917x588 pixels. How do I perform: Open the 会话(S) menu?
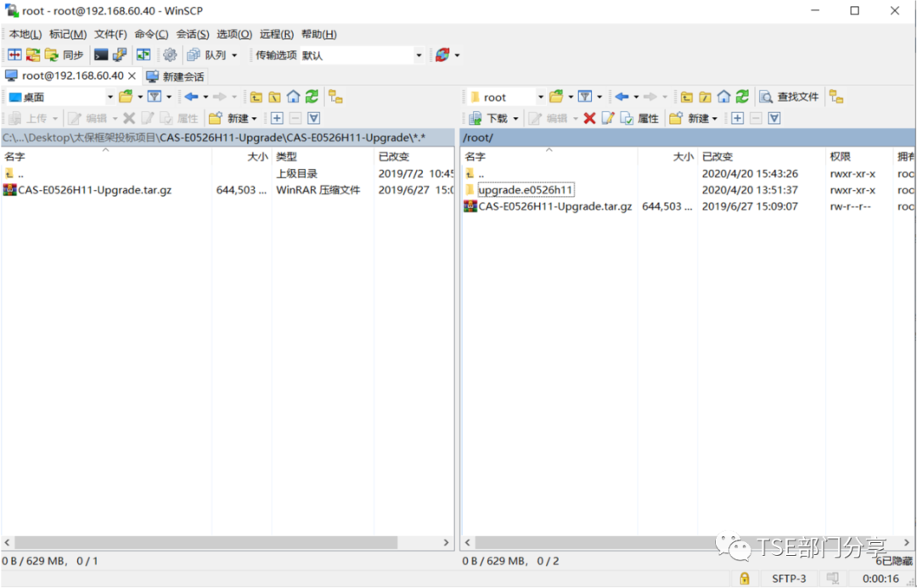(193, 34)
